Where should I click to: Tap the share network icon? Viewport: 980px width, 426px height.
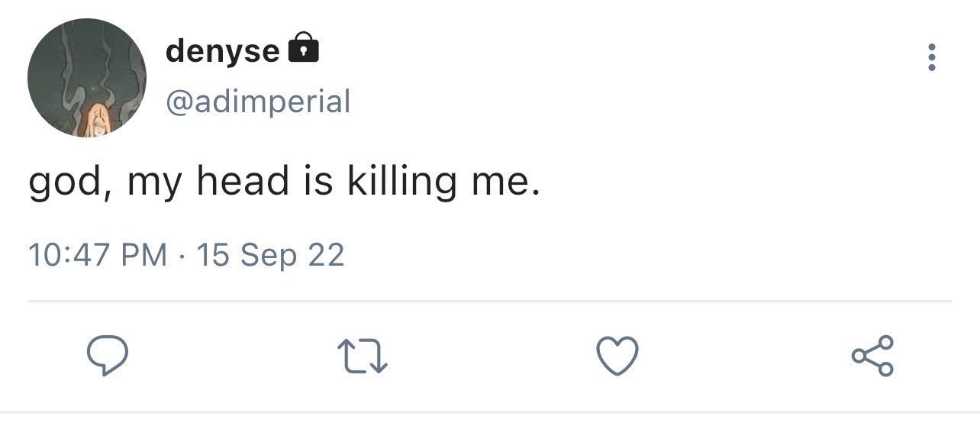click(x=872, y=356)
